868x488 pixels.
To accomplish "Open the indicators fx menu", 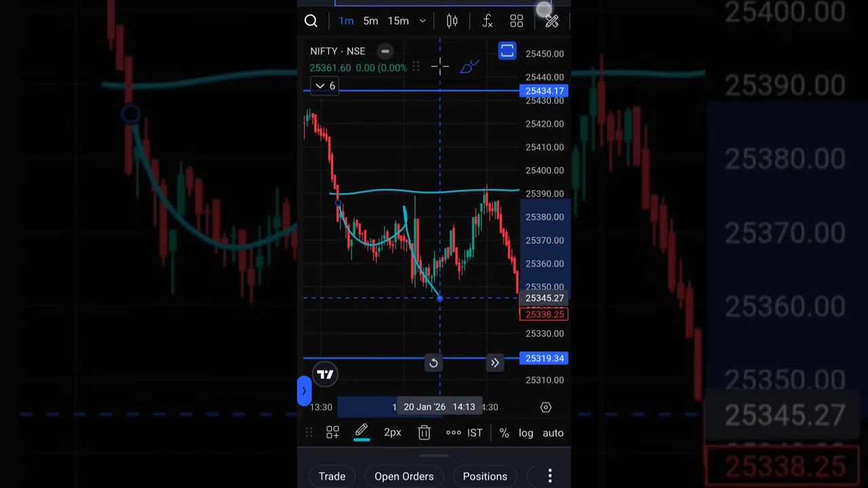I will tap(487, 21).
